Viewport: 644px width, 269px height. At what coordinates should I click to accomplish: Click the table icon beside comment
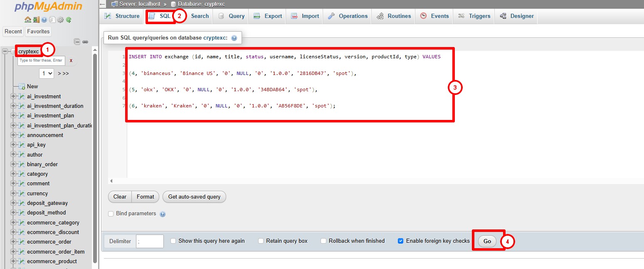tap(22, 183)
